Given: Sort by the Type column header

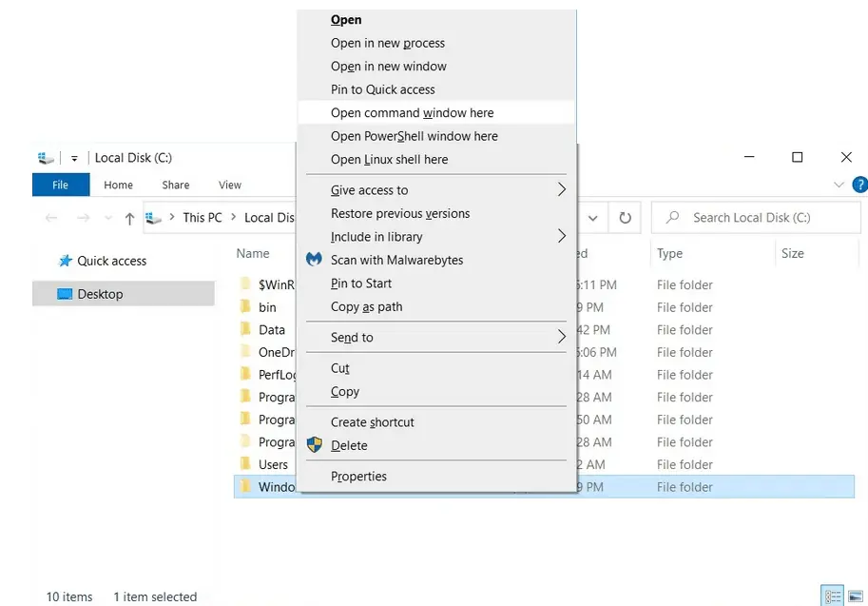Looking at the screenshot, I should pyautogui.click(x=670, y=253).
